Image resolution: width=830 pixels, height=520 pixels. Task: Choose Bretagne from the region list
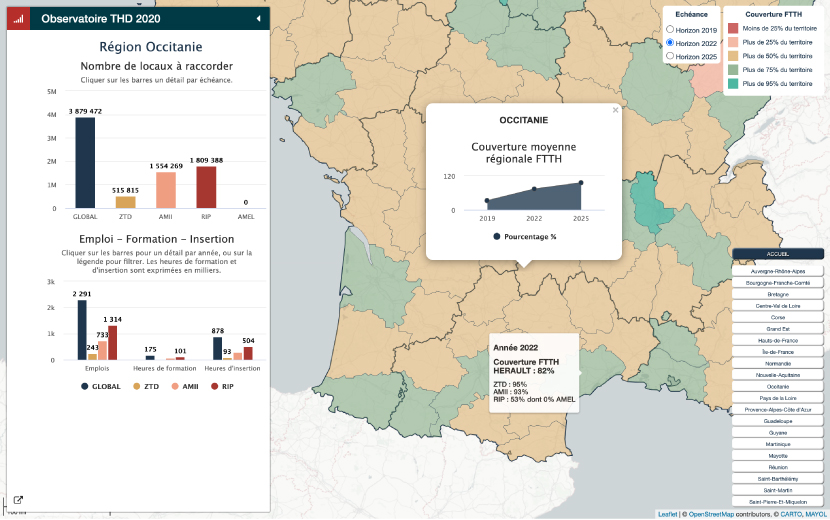click(777, 295)
